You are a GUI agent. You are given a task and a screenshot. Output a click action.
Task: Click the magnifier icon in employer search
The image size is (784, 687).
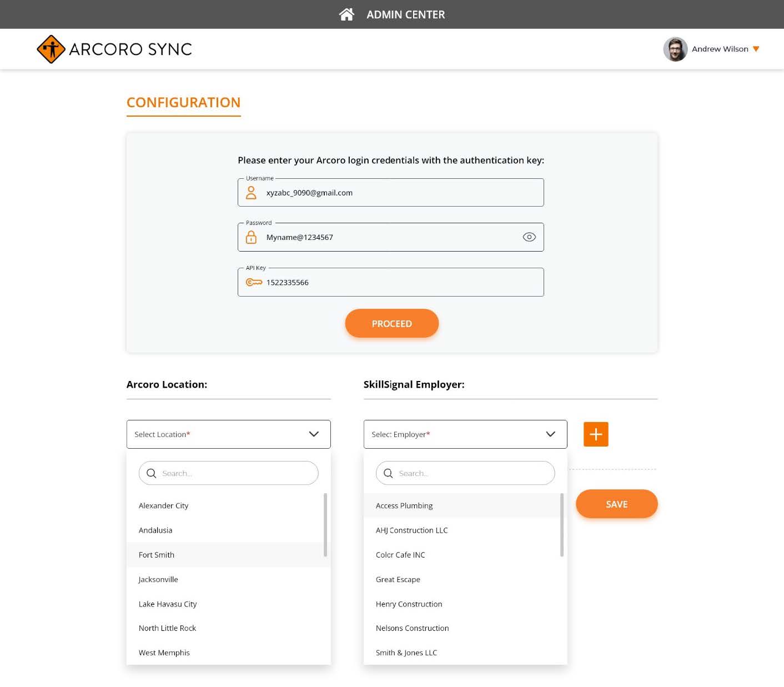pyautogui.click(x=388, y=473)
